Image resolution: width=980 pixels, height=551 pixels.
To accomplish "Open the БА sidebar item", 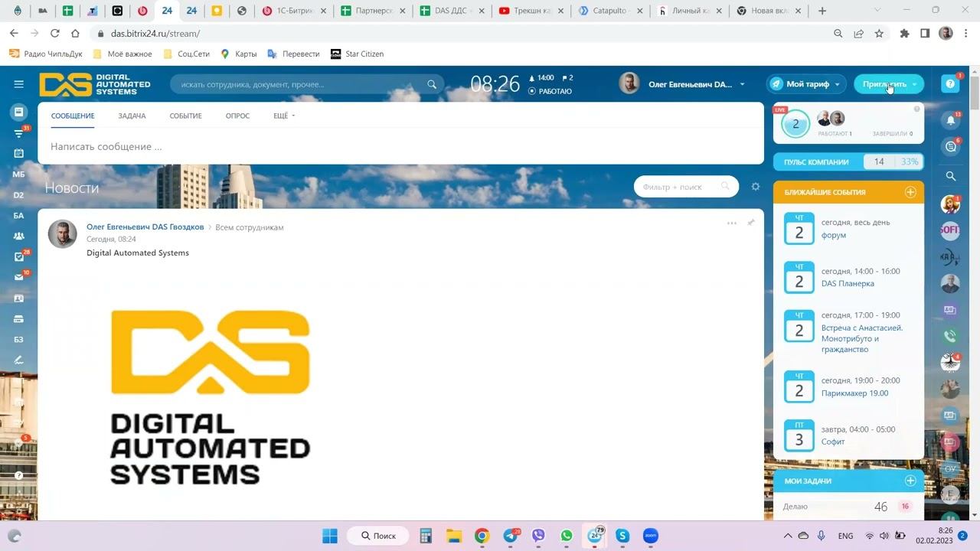I will (x=19, y=216).
